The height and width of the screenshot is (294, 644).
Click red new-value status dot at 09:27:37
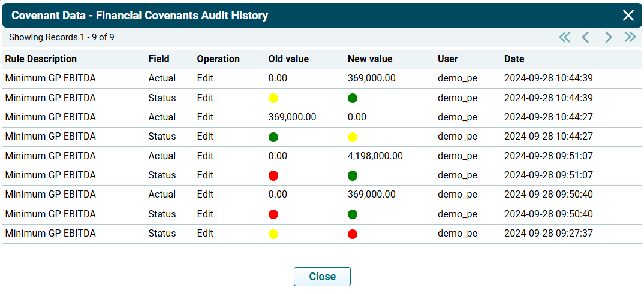click(x=353, y=234)
